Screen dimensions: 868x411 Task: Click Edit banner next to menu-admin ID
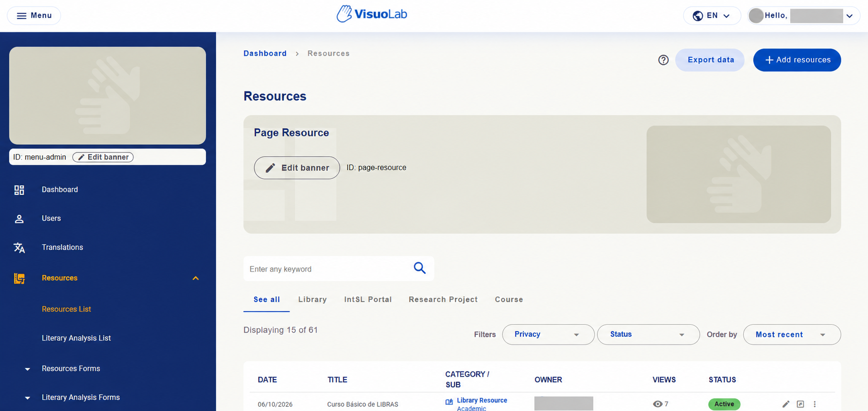[103, 157]
